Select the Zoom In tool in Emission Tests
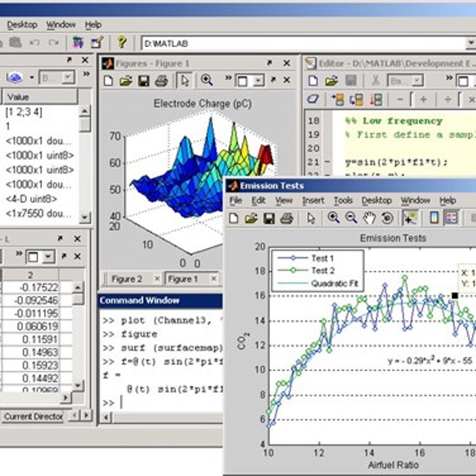This screenshot has height=476, width=476. click(x=334, y=218)
